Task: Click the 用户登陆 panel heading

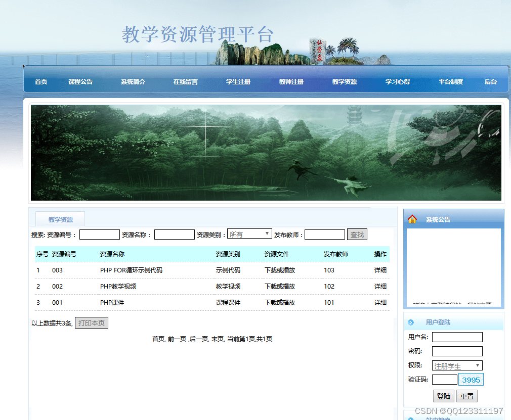Action: pyautogui.click(x=438, y=322)
